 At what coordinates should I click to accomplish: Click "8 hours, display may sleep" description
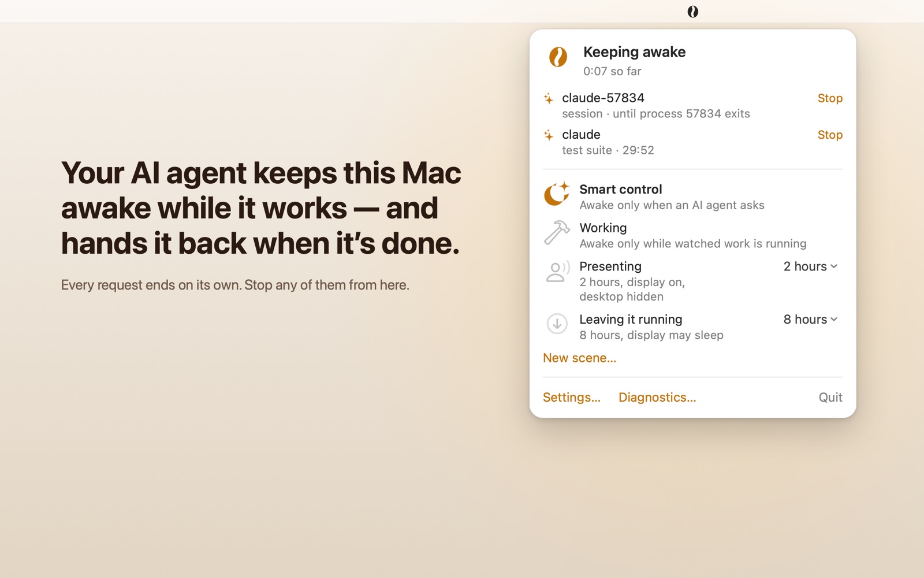pos(651,335)
